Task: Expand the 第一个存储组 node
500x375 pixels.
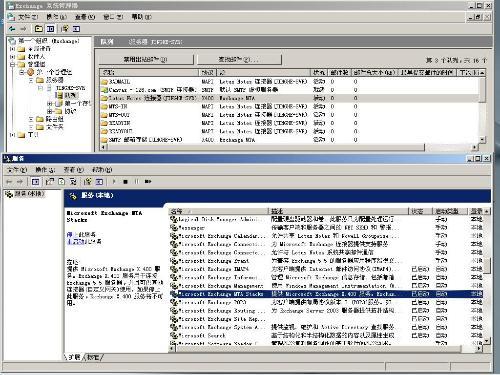Action: 50,103
